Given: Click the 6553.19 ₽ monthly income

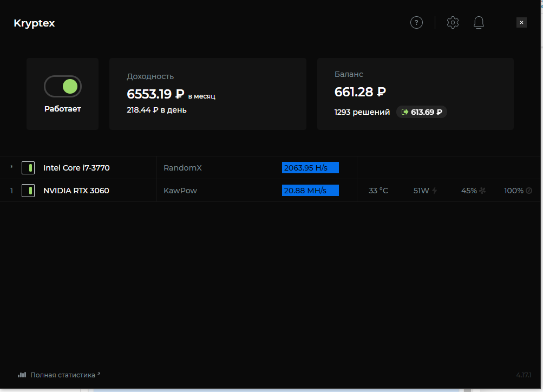Looking at the screenshot, I should tap(155, 94).
